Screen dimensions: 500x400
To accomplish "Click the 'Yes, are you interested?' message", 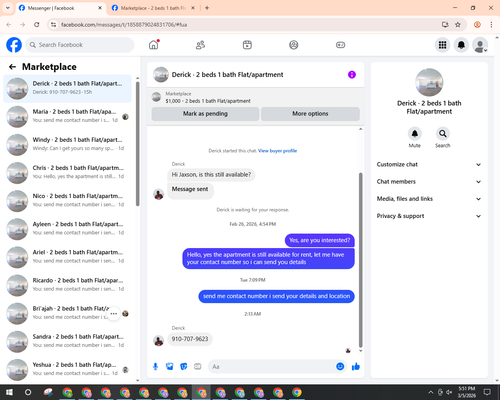I will [x=320, y=240].
